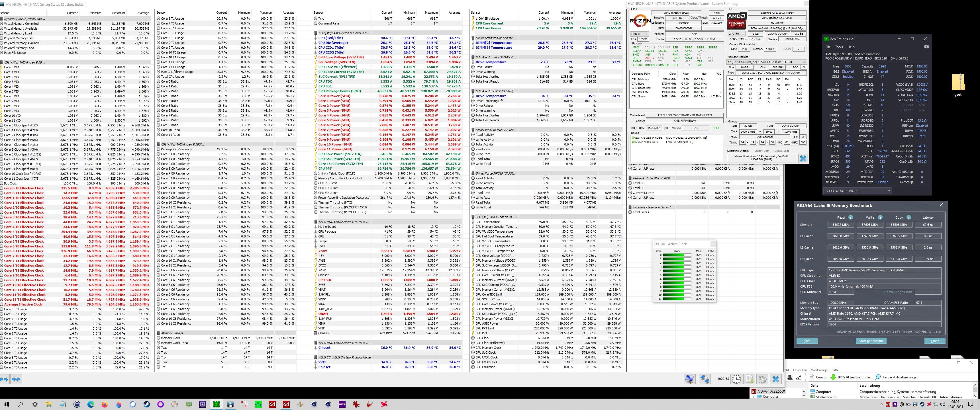The height and width of the screenshot is (410, 980).
Task: Click the blue X in System Summary
Action: click(x=803, y=159)
